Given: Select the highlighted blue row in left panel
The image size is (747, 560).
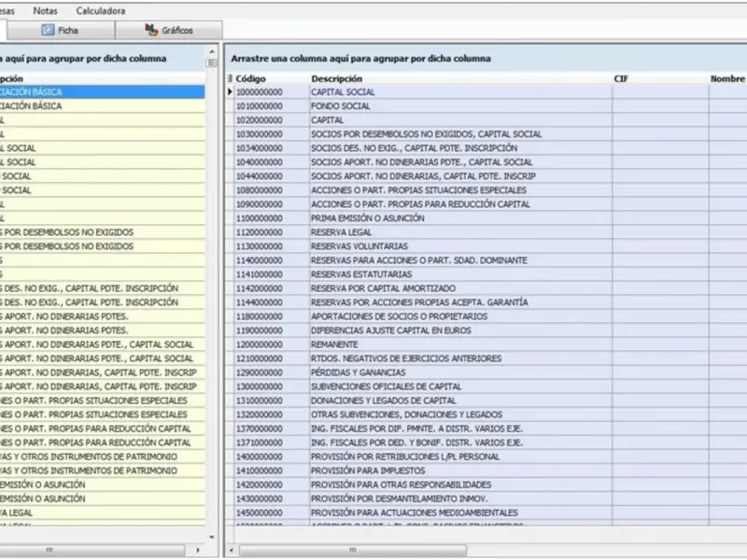Looking at the screenshot, I should coord(103,91).
